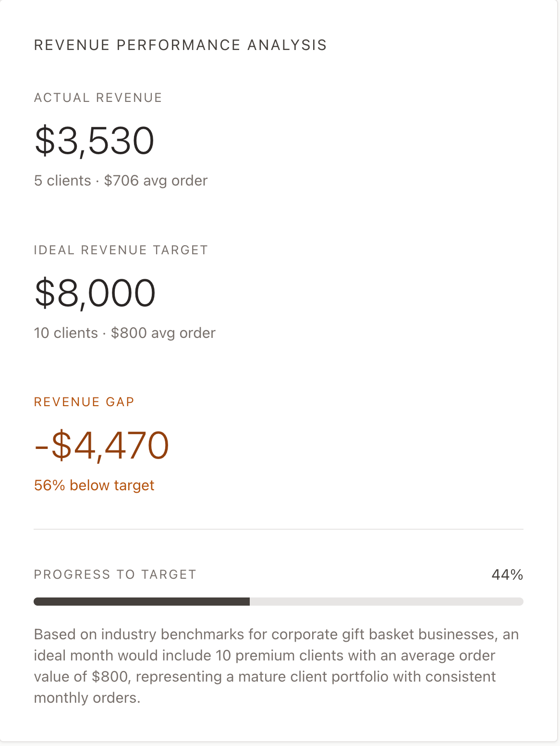Select the Ideal Revenue Target label
This screenshot has height=746, width=560.
(121, 250)
